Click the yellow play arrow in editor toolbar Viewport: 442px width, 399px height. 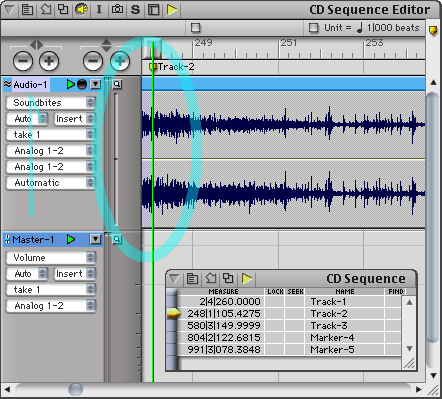tap(172, 10)
